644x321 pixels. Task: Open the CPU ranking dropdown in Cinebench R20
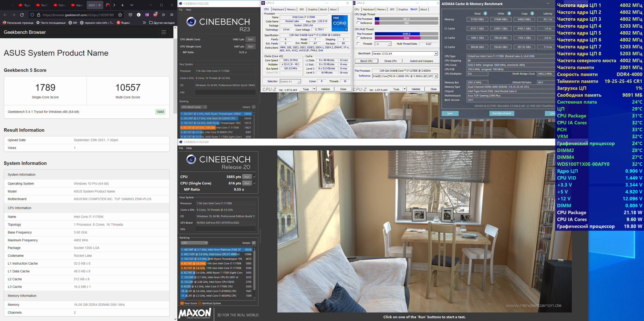pos(194,243)
